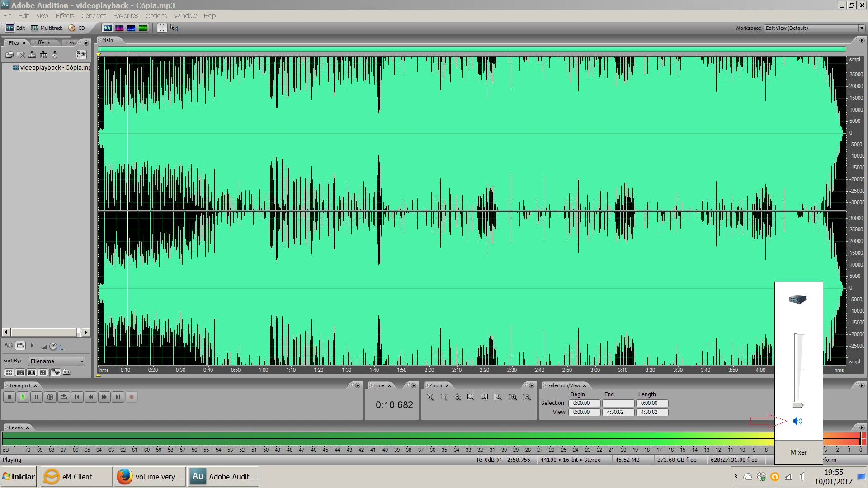
Task: Click Zoom In Vertically icon
Action: (x=513, y=397)
